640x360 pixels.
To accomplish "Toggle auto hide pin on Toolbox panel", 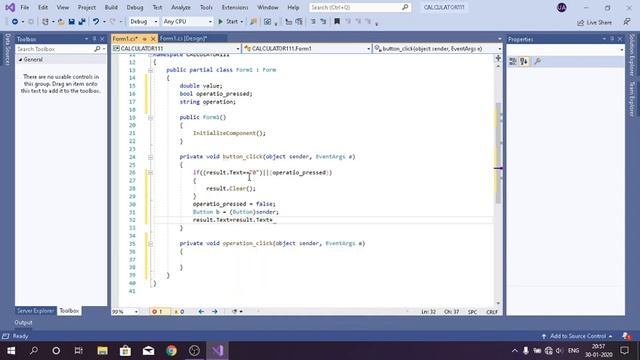I will (94, 39).
